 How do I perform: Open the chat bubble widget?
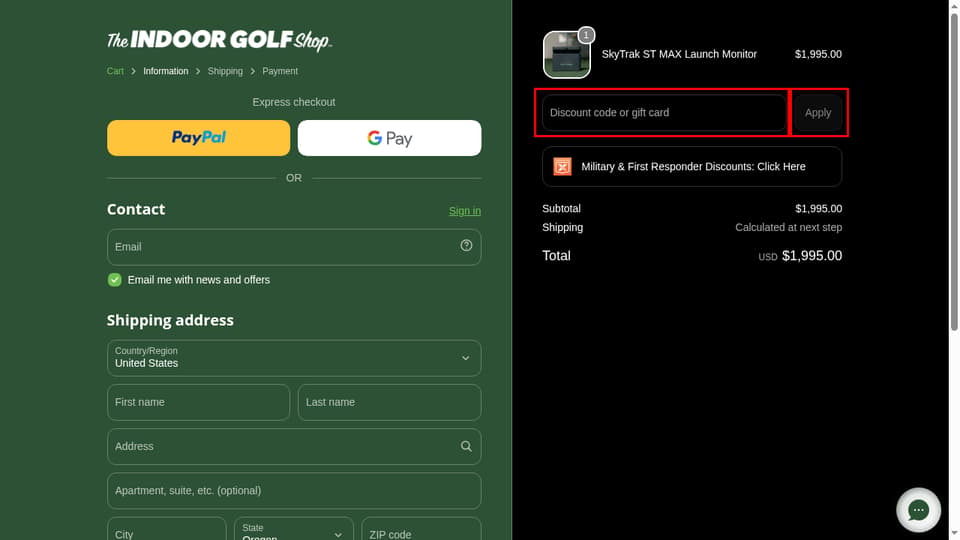pos(918,509)
